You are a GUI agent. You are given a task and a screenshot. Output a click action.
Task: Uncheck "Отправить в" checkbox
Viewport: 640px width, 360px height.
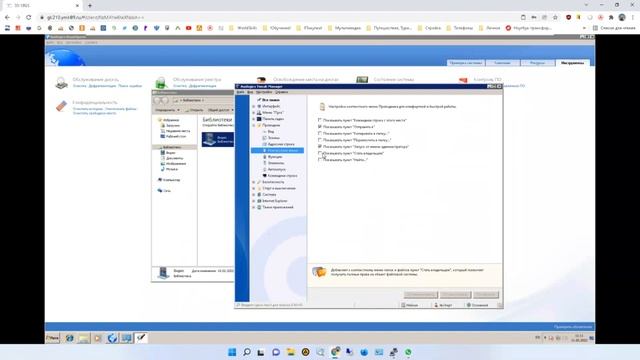click(x=320, y=127)
